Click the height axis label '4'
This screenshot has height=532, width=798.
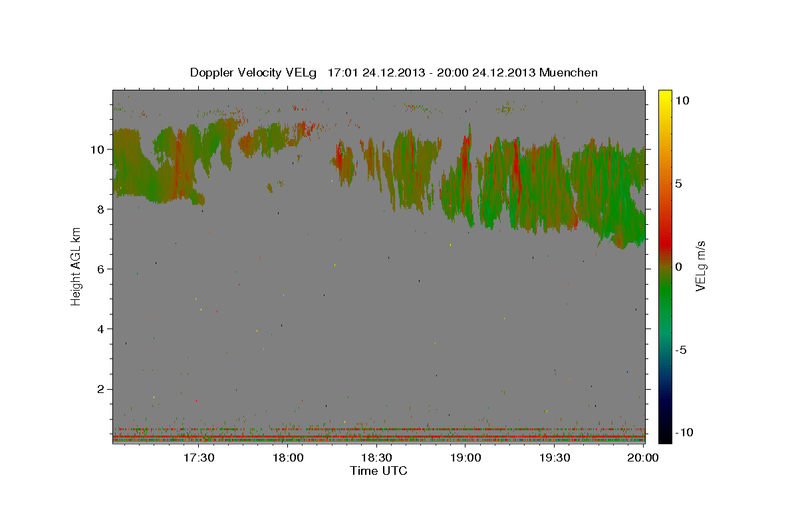(x=102, y=329)
